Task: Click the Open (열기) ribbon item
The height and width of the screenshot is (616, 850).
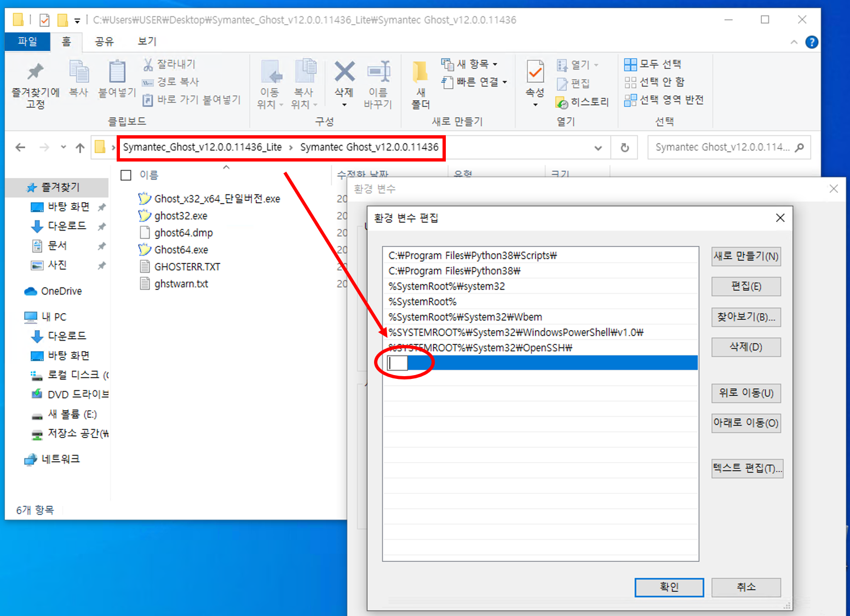Action: click(x=577, y=65)
